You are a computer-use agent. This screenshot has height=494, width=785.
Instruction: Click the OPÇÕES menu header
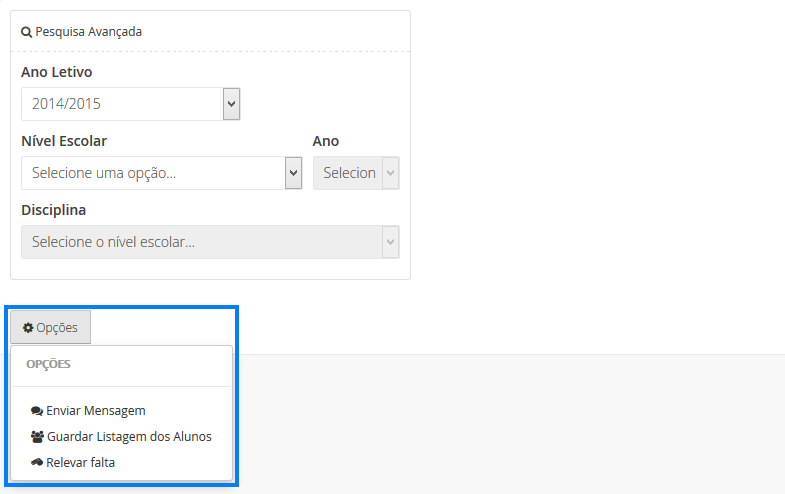point(48,364)
